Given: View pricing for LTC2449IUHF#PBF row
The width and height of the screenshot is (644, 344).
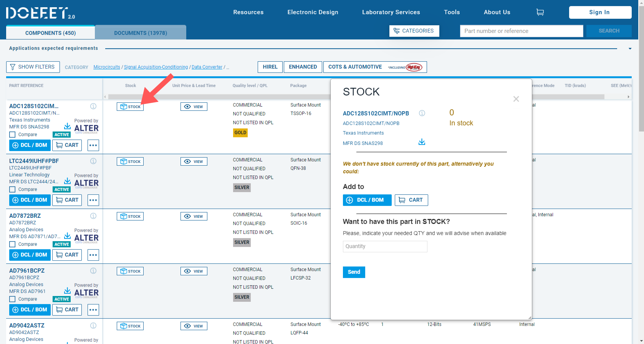Looking at the screenshot, I should (x=194, y=161).
